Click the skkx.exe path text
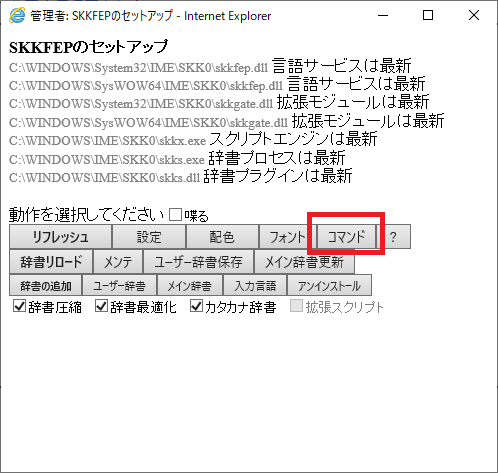This screenshot has height=473, width=498. pos(107,141)
